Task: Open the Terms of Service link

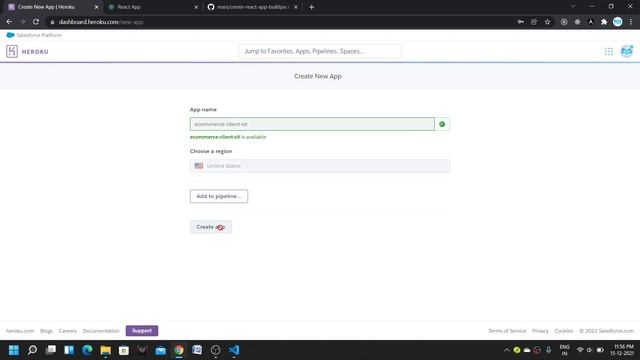Action: pyautogui.click(x=507, y=331)
